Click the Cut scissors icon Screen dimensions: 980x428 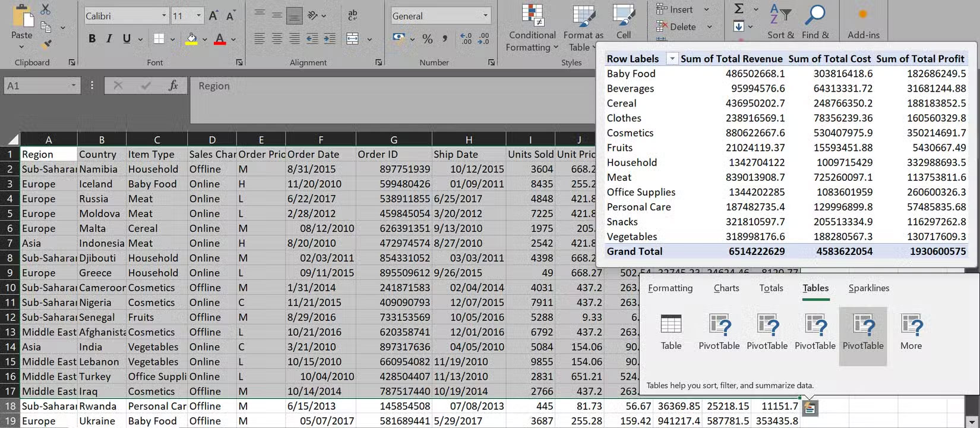(46, 10)
